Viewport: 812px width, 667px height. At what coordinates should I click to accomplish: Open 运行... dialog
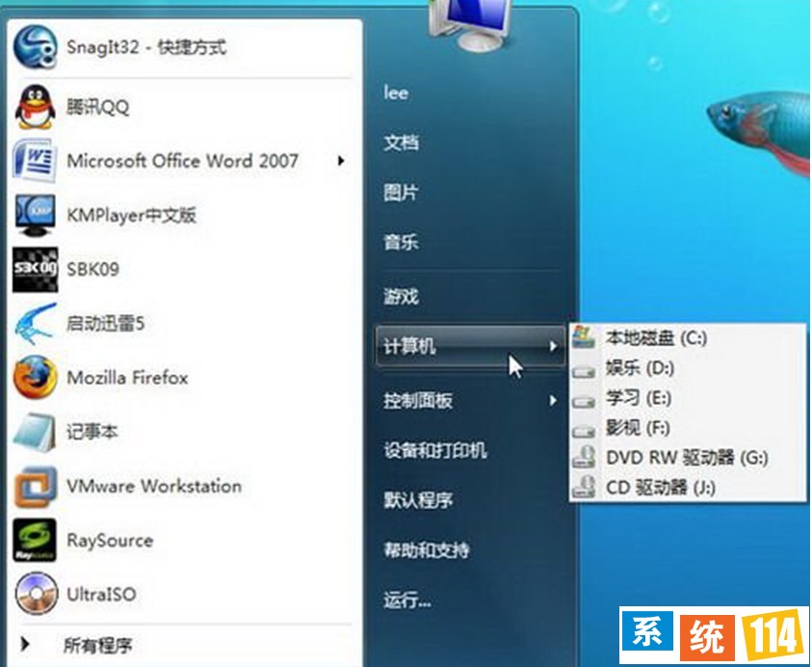pyautogui.click(x=407, y=600)
